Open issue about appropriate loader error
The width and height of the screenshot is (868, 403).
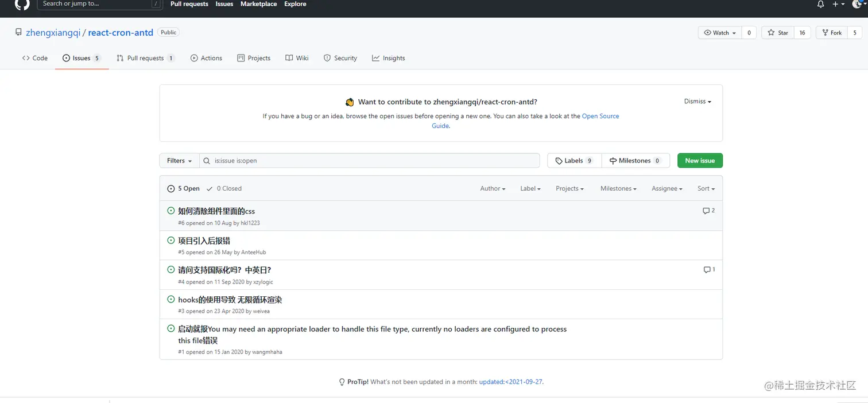click(x=373, y=335)
